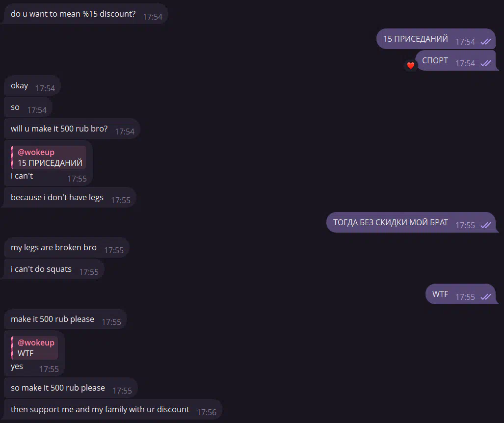Click the 17:56 timestamp on last message
Screen dimensions: 504x423
coord(206,412)
